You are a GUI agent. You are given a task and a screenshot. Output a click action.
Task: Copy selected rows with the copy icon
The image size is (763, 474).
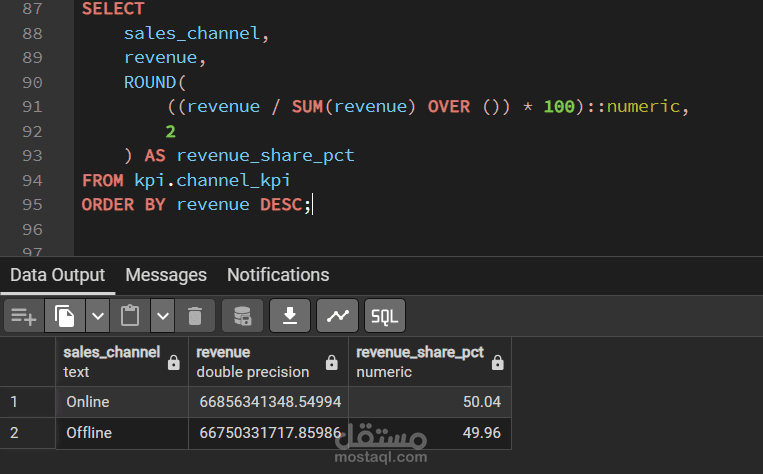click(x=64, y=316)
